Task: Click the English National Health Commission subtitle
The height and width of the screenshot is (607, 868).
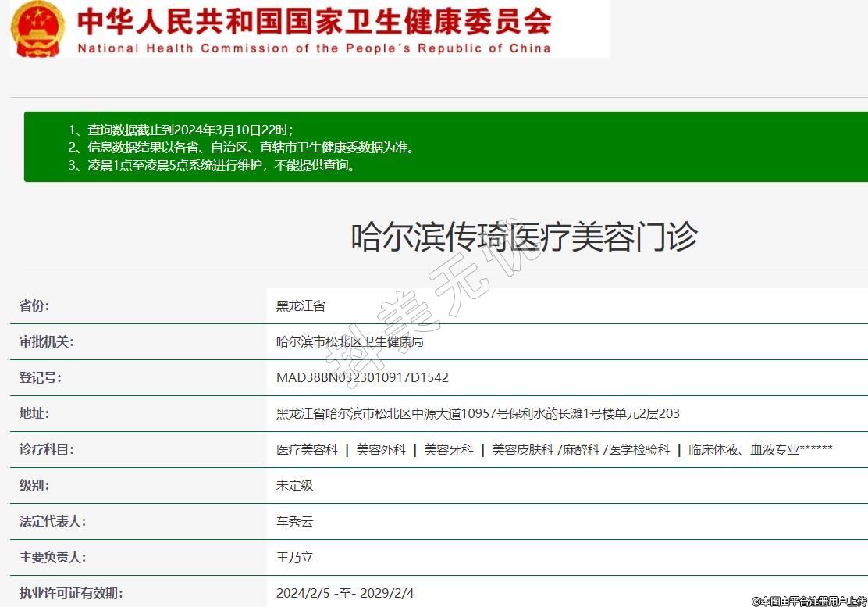Action: pyautogui.click(x=314, y=48)
